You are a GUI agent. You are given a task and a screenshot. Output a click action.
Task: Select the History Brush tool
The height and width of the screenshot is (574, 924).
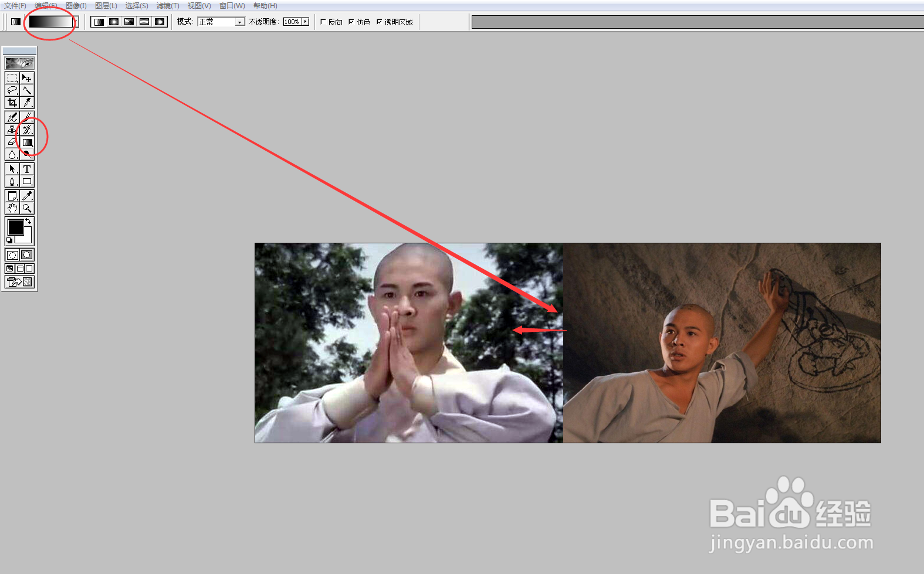tap(27, 130)
